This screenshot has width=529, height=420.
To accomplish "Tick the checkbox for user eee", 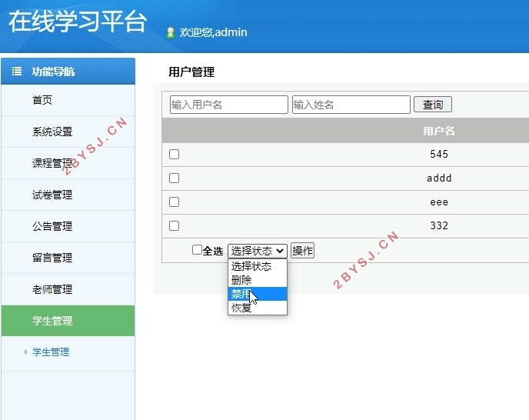I will (174, 202).
